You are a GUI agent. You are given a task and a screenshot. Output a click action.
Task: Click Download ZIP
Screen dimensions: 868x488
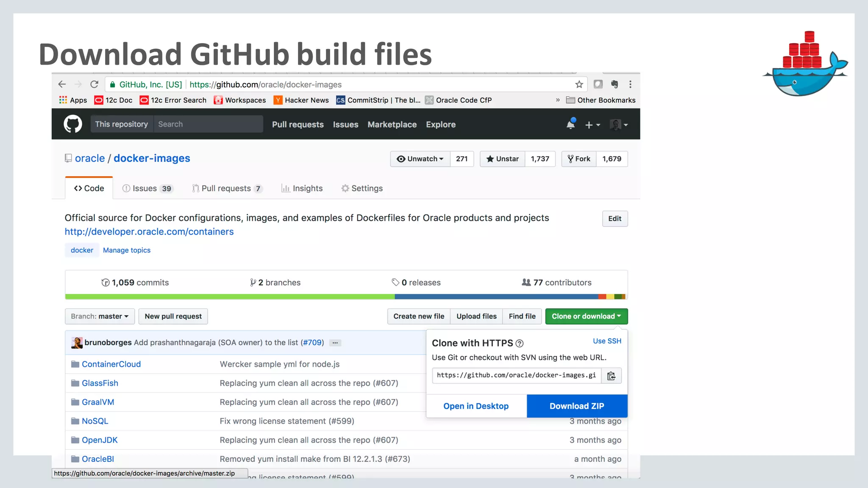pyautogui.click(x=577, y=406)
